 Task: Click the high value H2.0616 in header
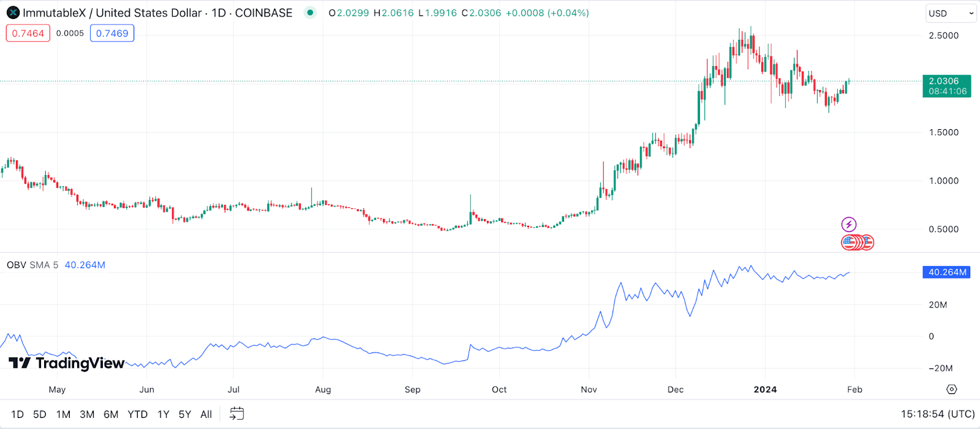click(394, 13)
